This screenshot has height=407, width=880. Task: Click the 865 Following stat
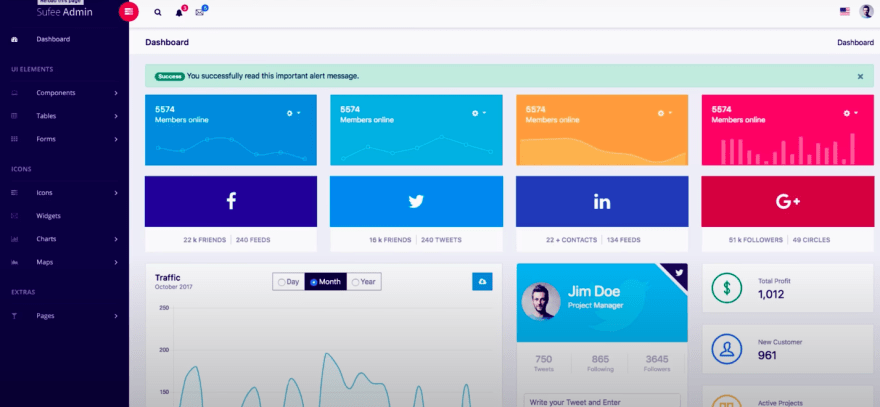[601, 363]
